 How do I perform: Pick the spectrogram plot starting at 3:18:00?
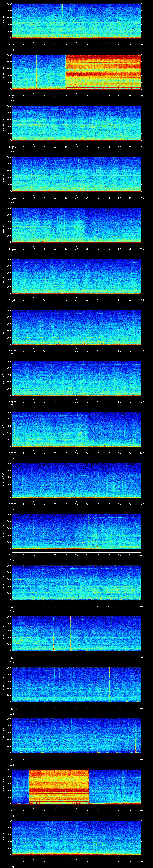pyautogui.click(x=77, y=225)
